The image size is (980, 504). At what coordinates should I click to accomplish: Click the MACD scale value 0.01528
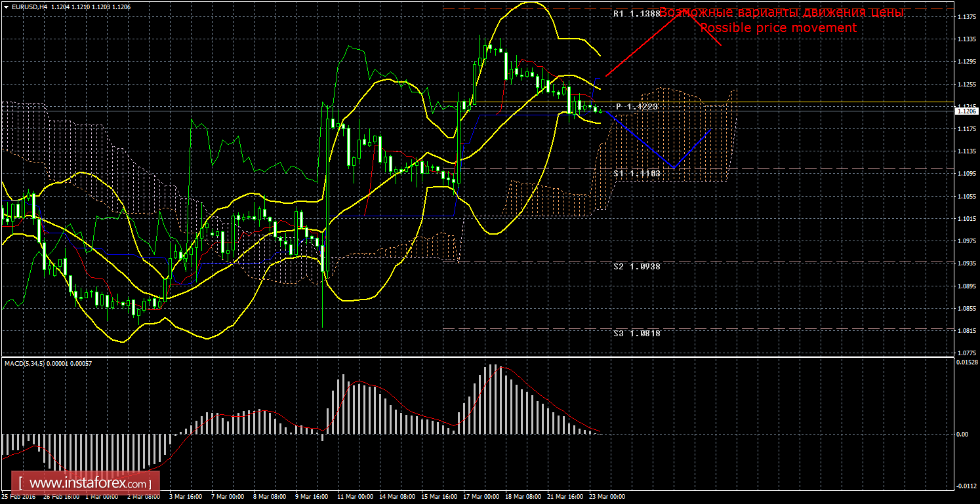point(966,362)
